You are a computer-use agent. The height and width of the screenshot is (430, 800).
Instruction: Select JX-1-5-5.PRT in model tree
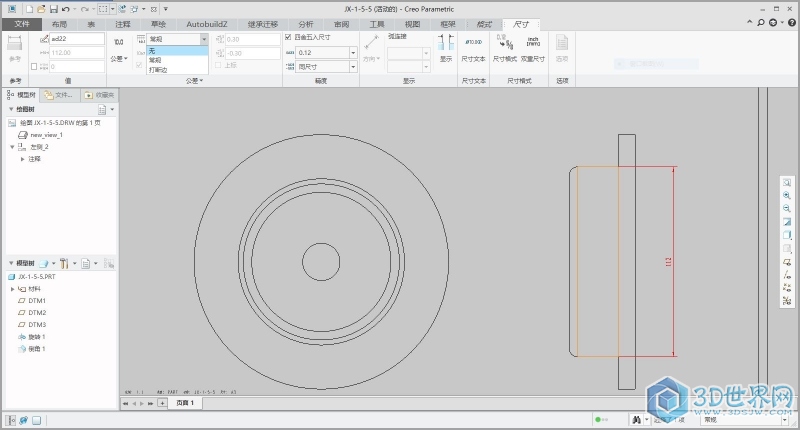tap(37, 276)
